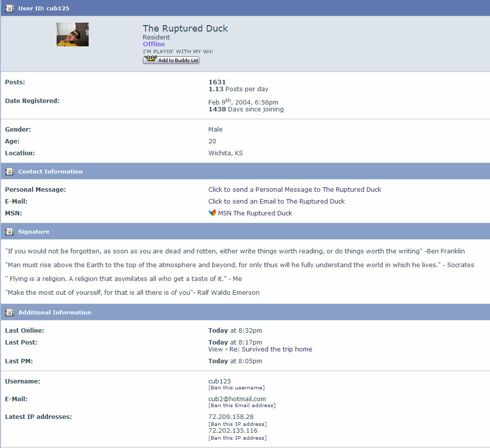
Task: Ban this username link for cub125
Action: 236,387
